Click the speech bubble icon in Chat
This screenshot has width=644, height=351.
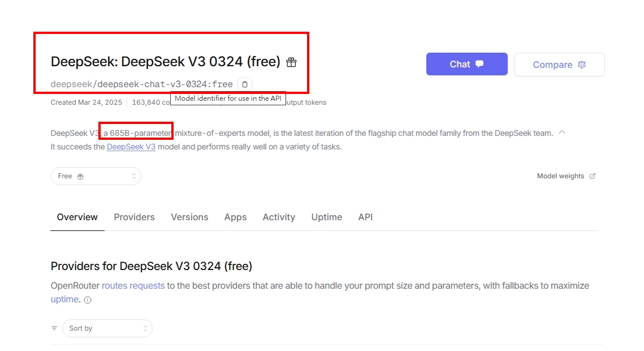479,64
